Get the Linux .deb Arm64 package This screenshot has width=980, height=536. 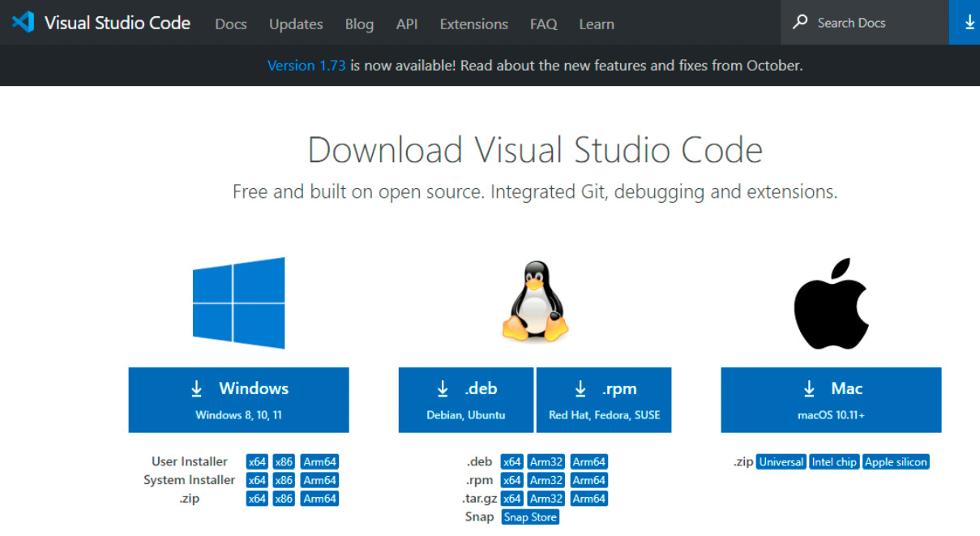point(589,461)
